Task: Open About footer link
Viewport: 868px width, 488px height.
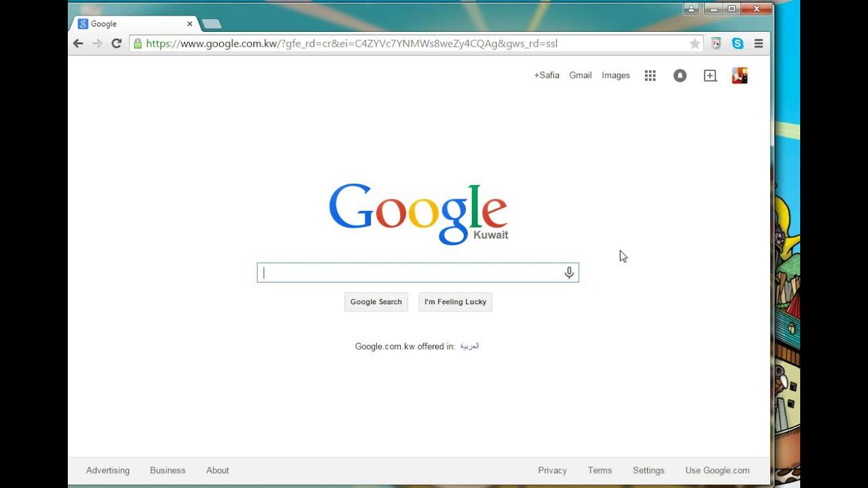Action: (x=218, y=470)
